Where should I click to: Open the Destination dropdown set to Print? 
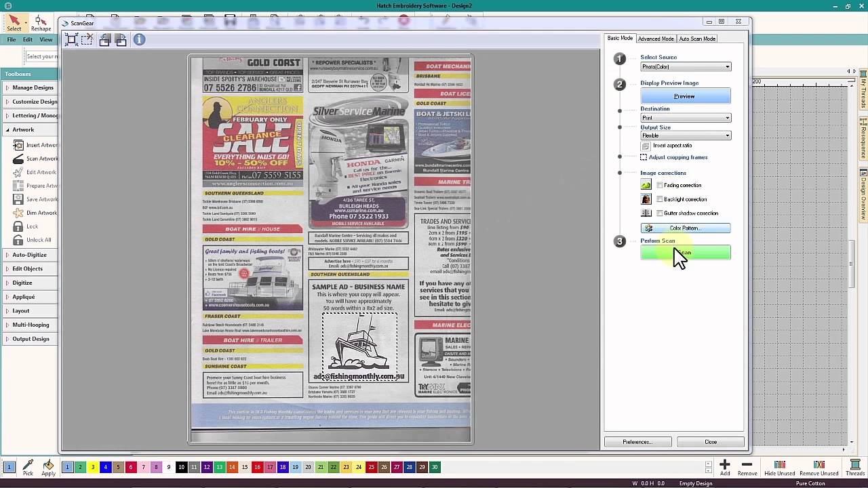(686, 118)
